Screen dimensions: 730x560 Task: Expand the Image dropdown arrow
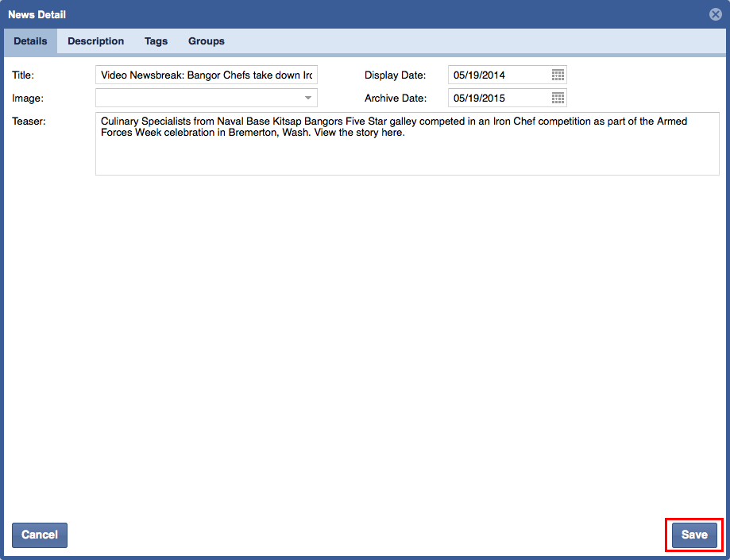tap(308, 98)
